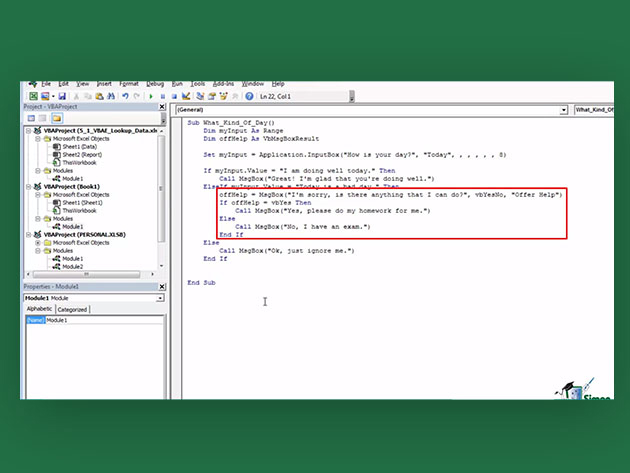The height and width of the screenshot is (473, 630).
Task: Toggle Folders in the Project panel
Action: point(57,118)
